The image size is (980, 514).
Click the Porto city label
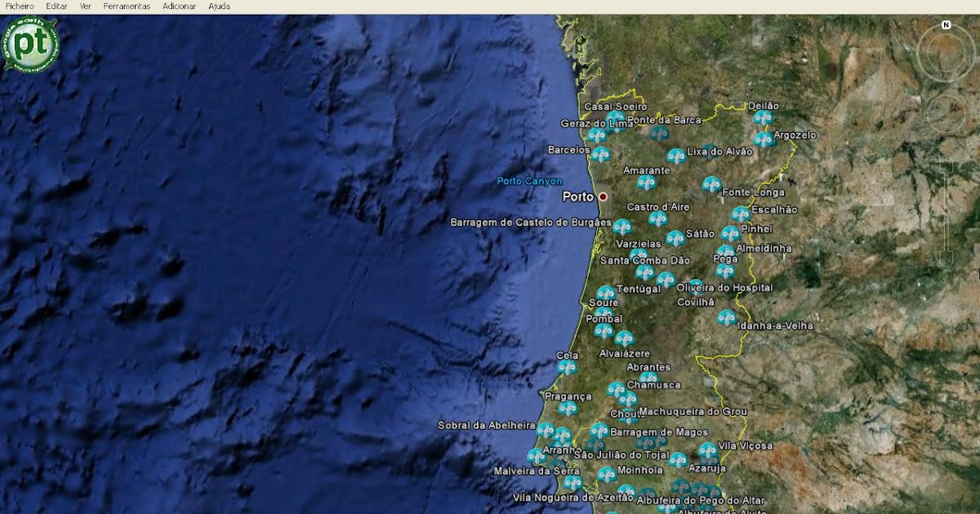[578, 195]
